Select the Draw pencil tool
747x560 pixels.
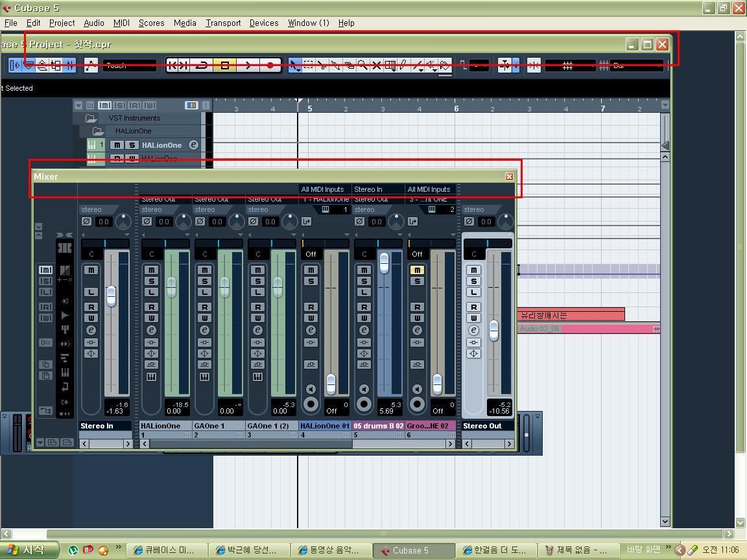(403, 65)
